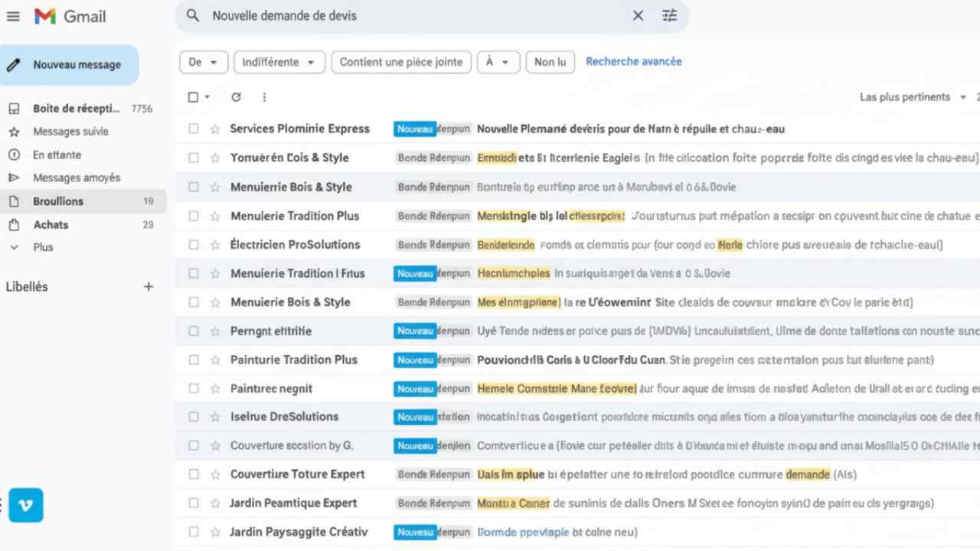Click the refresh icon above the message list
Viewport: 980px width, 551px height.
click(x=236, y=97)
